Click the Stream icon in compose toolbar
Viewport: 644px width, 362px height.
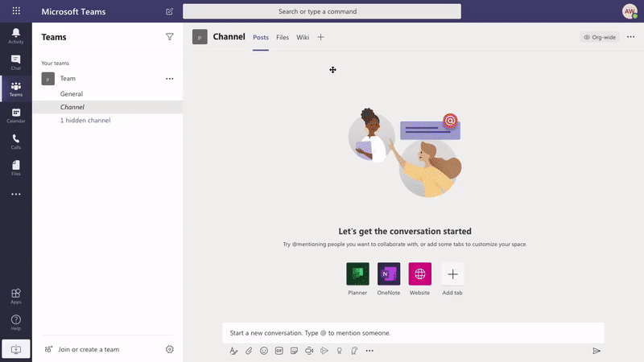(x=324, y=351)
